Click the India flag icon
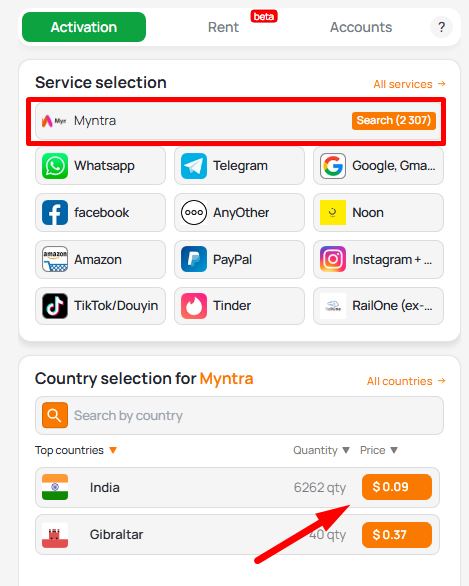Image resolution: width=469 pixels, height=586 pixels. click(55, 487)
